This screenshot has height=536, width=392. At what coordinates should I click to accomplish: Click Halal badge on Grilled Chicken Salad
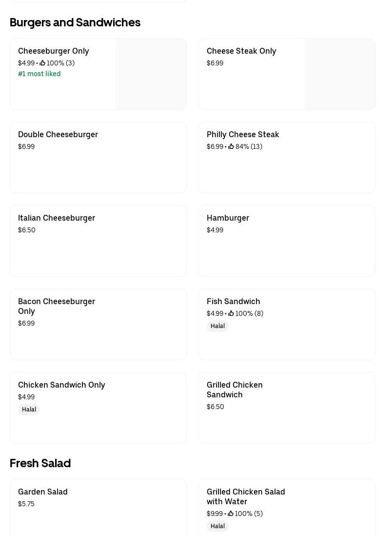click(x=217, y=526)
